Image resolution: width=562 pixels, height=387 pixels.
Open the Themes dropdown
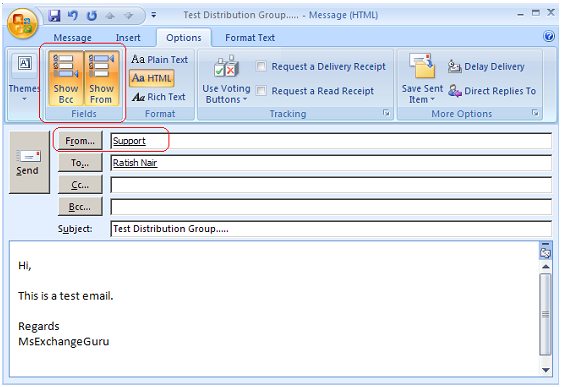click(x=24, y=78)
